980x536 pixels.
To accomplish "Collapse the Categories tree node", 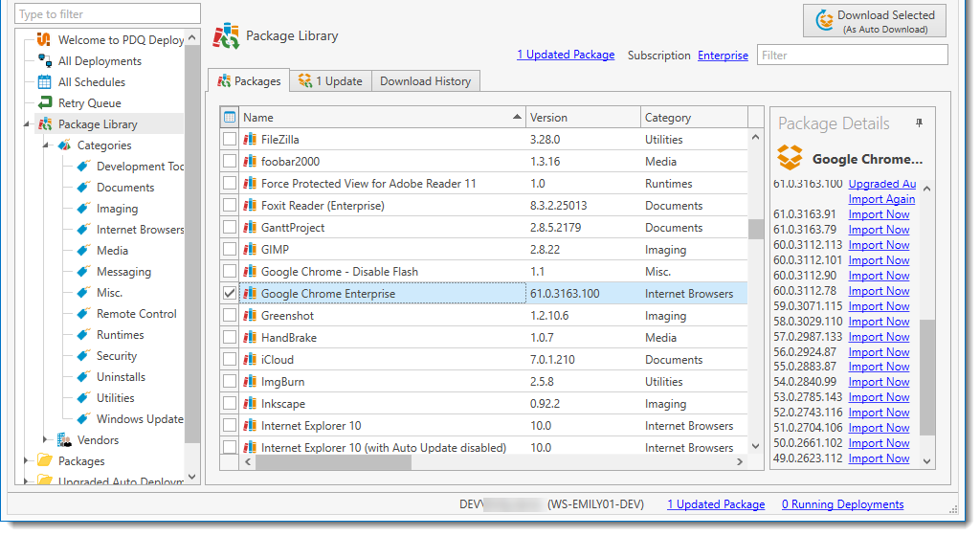I will (45, 145).
